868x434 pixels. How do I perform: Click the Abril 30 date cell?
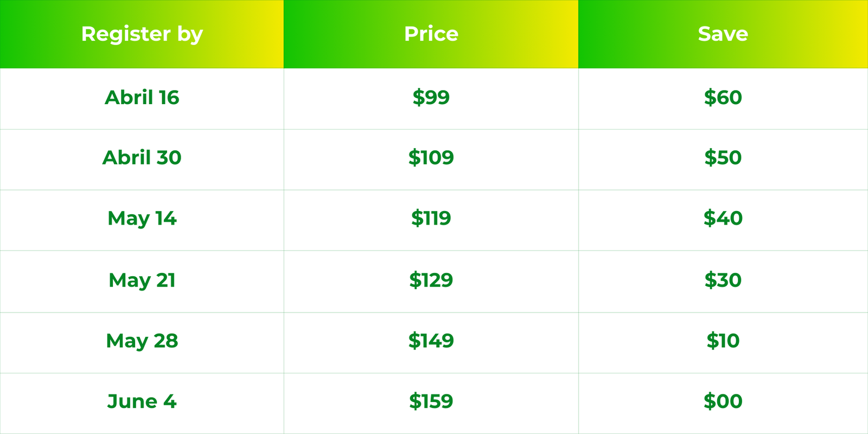[142, 159]
